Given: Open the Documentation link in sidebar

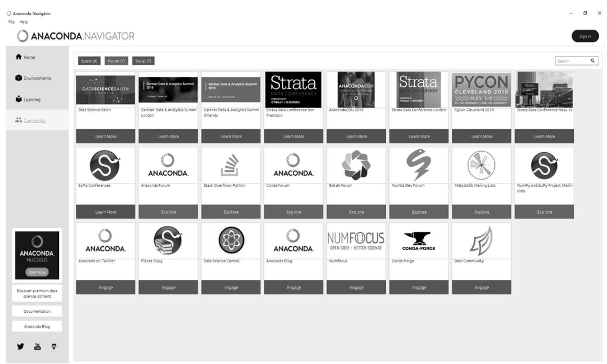Looking at the screenshot, I should [37, 311].
